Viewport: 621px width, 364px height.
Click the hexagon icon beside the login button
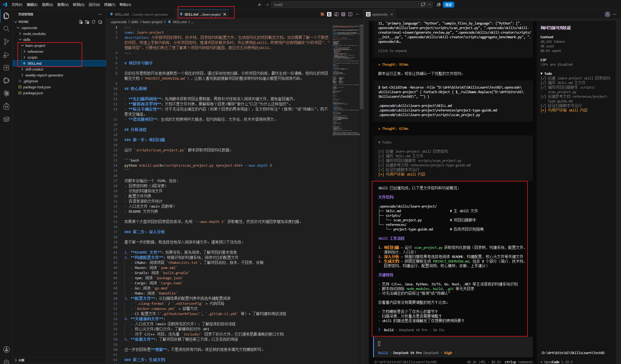click(x=439, y=5)
